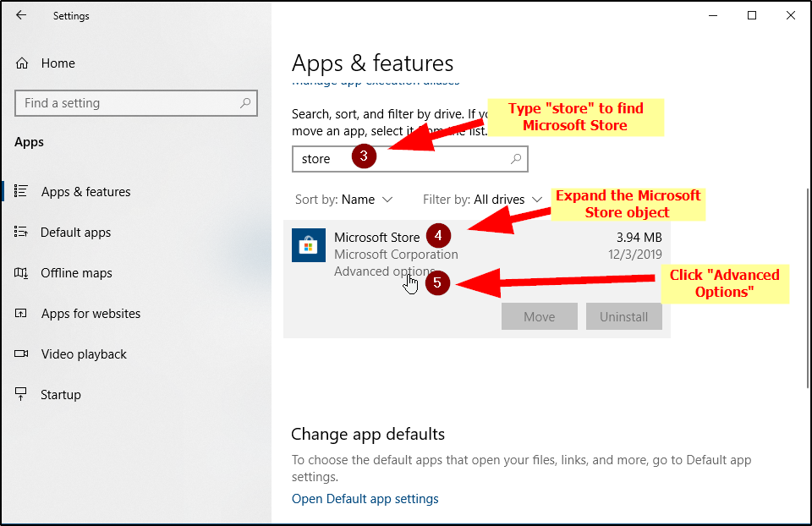
Task: Click the 12/3/2019 install date
Action: coord(635,255)
